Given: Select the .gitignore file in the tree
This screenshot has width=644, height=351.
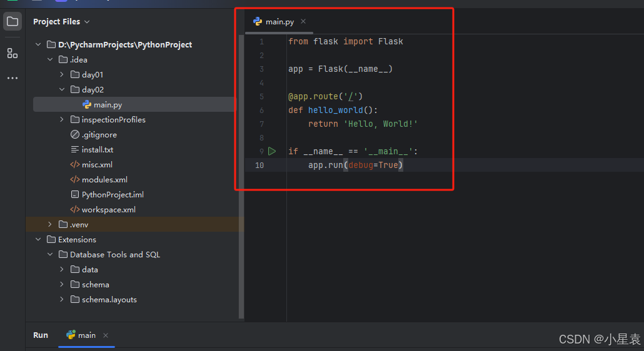Looking at the screenshot, I should pyautogui.click(x=99, y=135).
